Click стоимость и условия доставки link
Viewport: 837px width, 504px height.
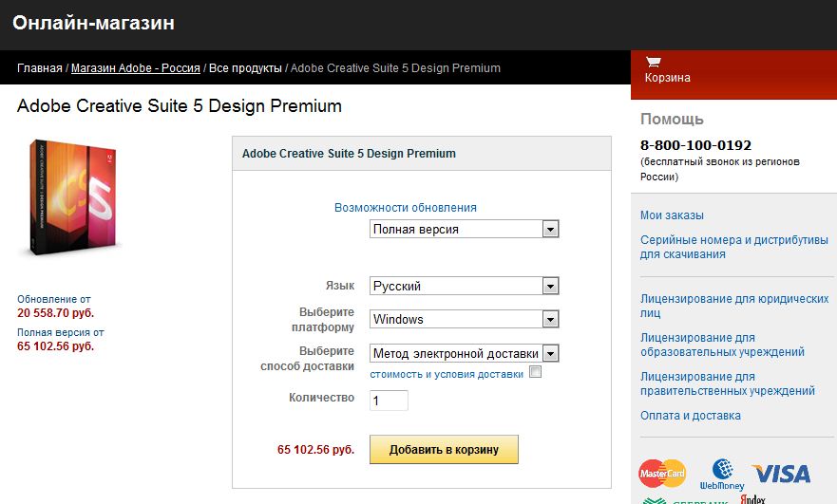point(447,374)
